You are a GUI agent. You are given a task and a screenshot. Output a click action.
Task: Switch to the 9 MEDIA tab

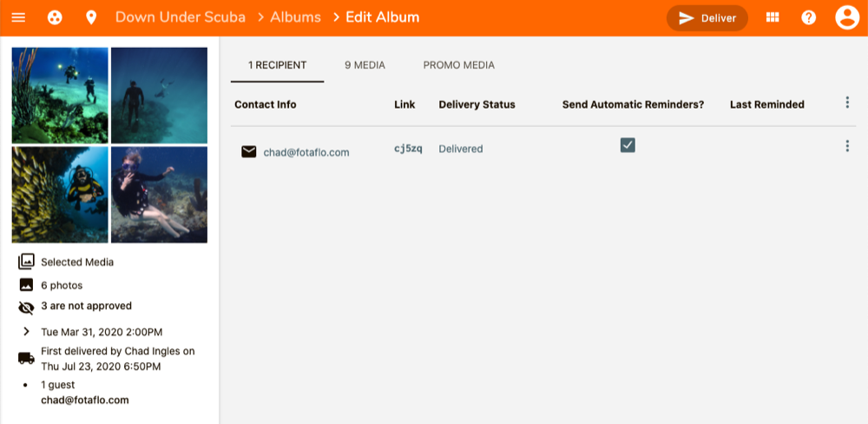click(x=365, y=65)
